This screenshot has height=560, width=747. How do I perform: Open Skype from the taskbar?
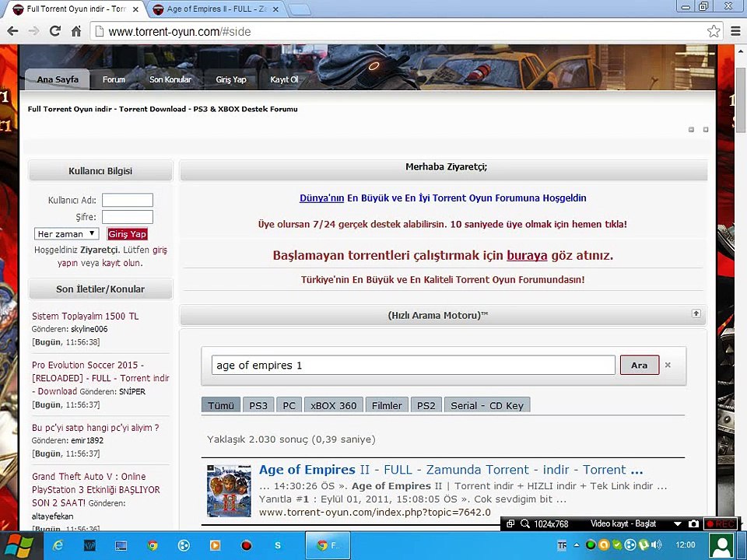tap(277, 546)
